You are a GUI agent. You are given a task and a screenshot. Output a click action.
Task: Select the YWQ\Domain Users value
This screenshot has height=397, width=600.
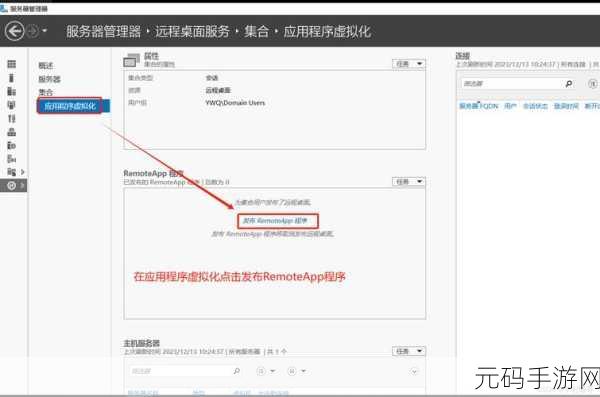tap(235, 103)
